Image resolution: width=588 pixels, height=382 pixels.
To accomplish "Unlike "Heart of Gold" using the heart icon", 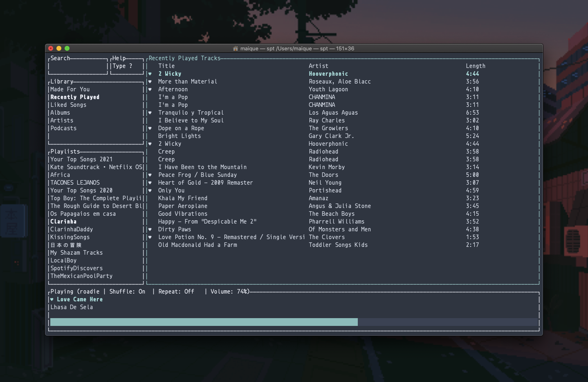I will 150,183.
